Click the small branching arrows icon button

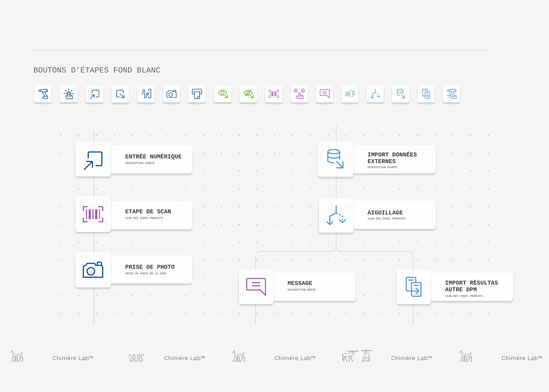coord(375,94)
